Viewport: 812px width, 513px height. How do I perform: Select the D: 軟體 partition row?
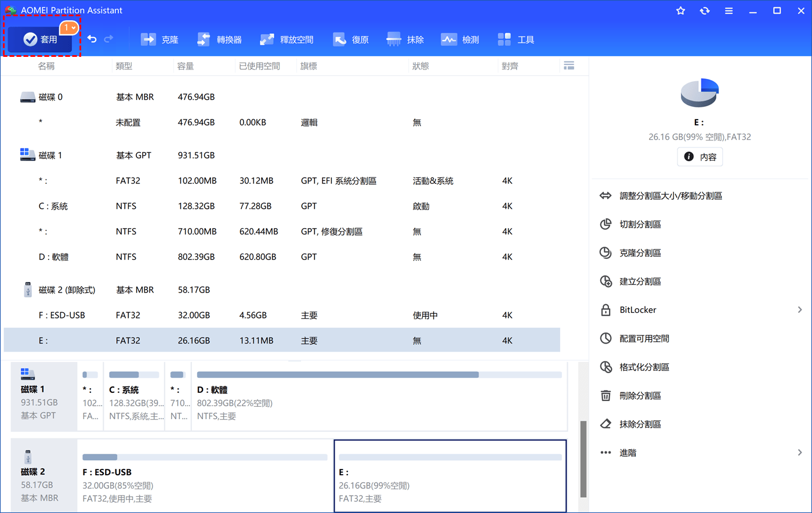[282, 257]
